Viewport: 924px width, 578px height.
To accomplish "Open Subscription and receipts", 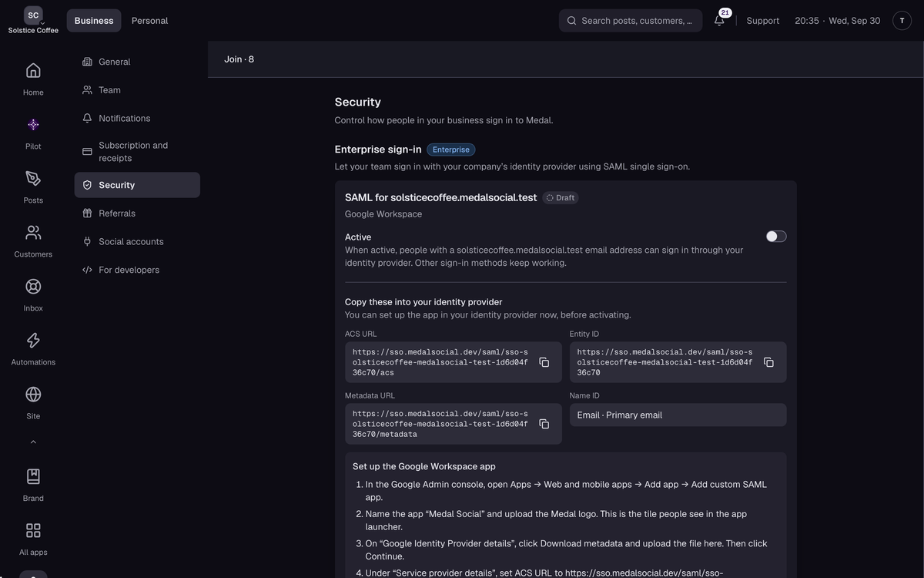I will click(137, 152).
